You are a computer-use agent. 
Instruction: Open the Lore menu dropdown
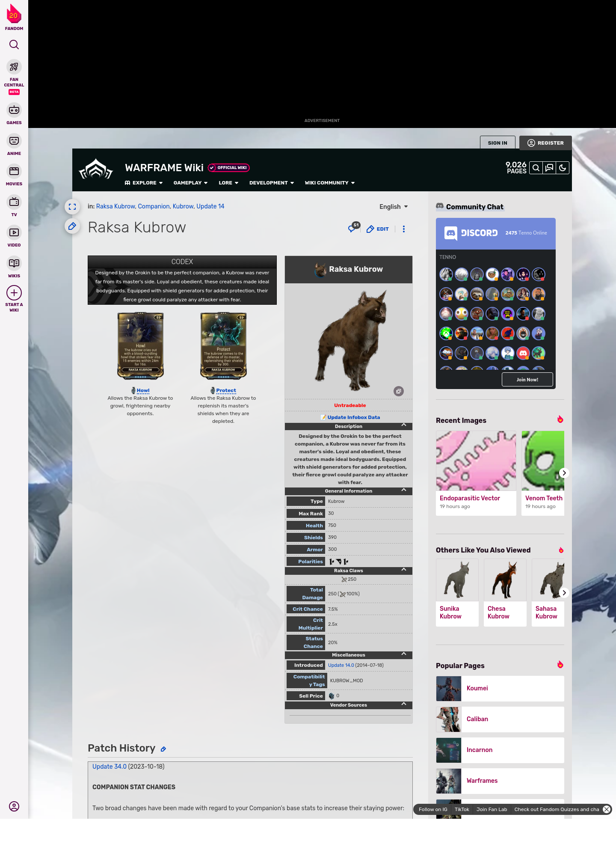[x=228, y=183]
